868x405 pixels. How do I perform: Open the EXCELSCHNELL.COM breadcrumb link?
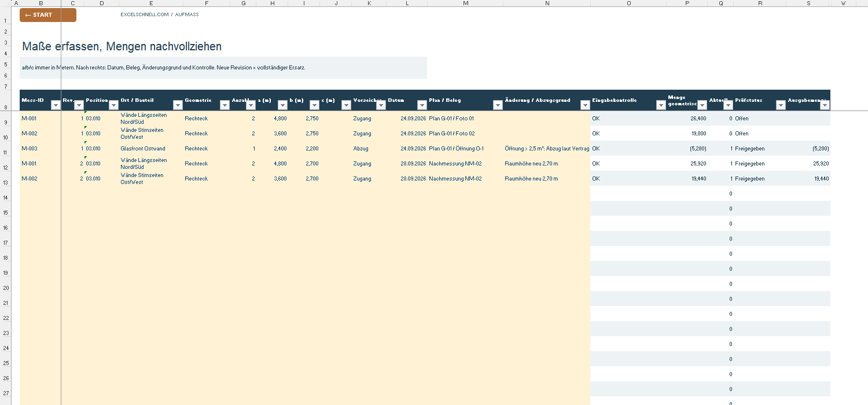(145, 14)
